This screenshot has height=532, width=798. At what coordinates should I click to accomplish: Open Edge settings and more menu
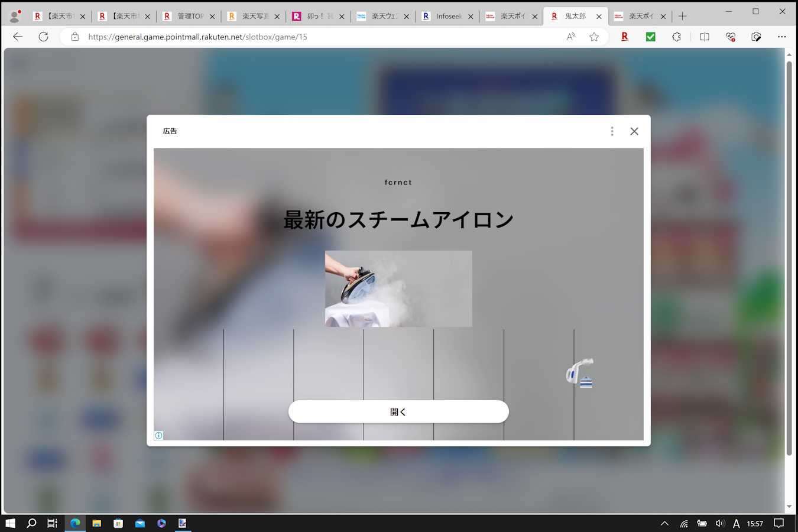click(x=781, y=37)
